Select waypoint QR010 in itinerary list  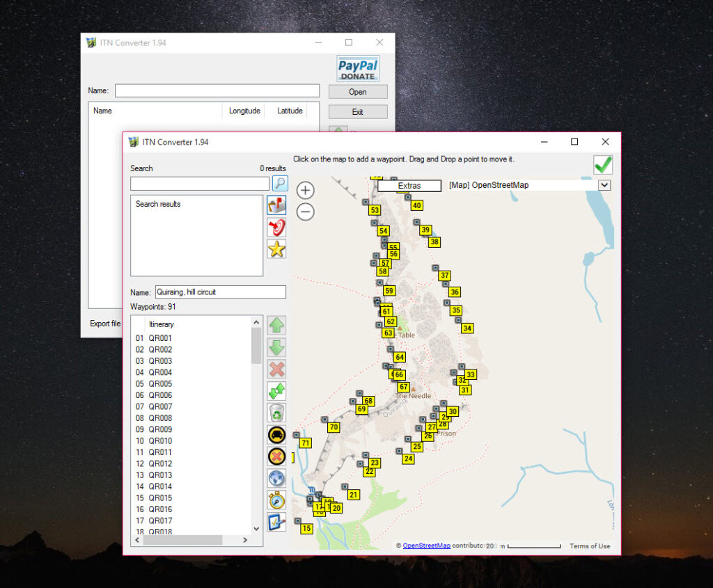(160, 441)
